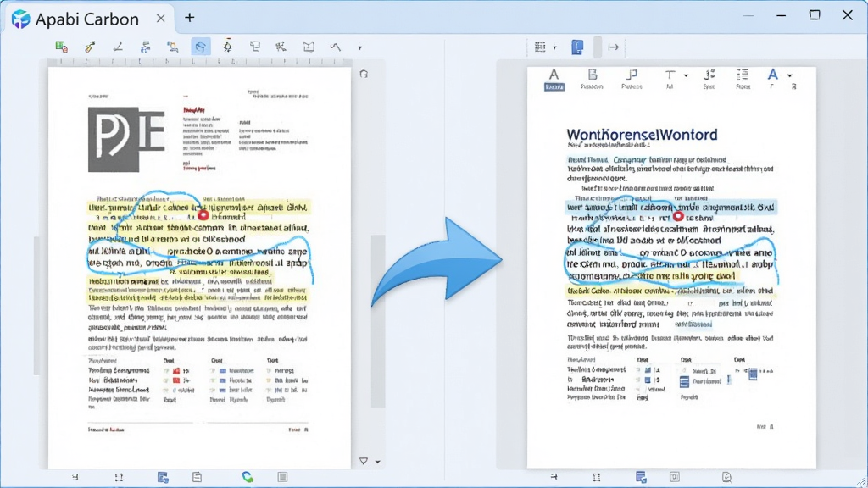
Task: Open the dropdown arrow beside the blue A
Action: (x=790, y=75)
